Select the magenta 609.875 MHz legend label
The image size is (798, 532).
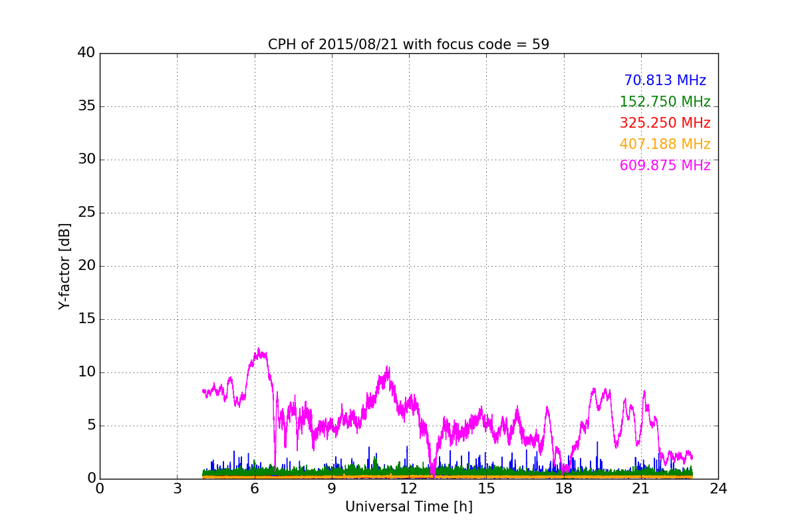tap(665, 166)
